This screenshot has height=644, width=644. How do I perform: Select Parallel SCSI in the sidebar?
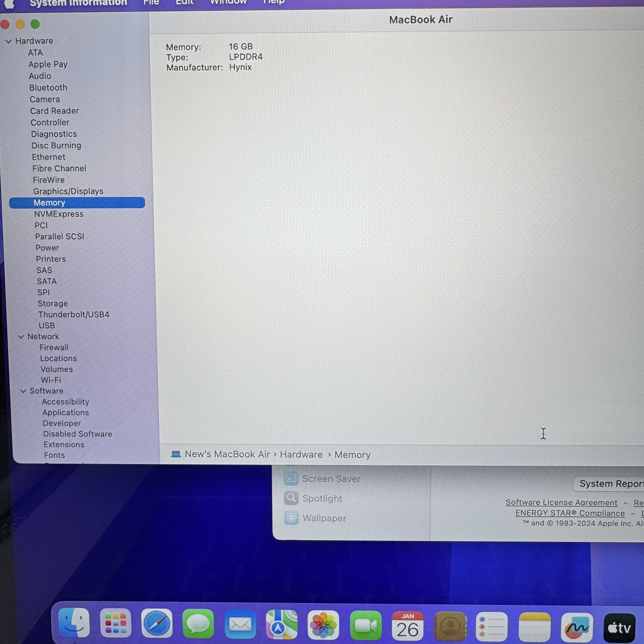[x=60, y=237]
